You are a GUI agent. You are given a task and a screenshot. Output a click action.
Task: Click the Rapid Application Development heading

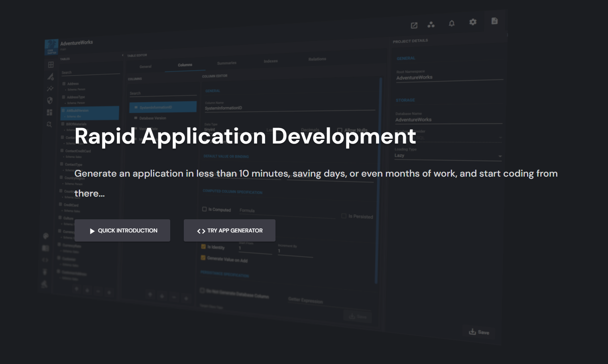245,136
